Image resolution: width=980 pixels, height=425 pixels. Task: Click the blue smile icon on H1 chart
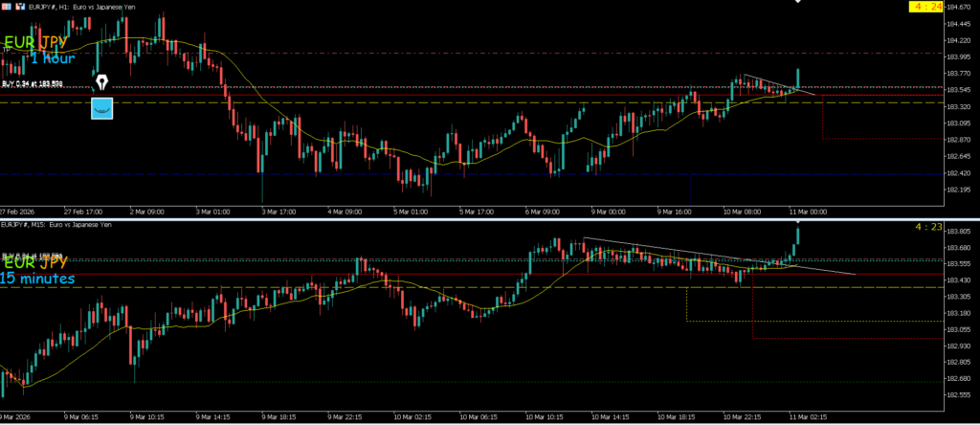(x=101, y=107)
